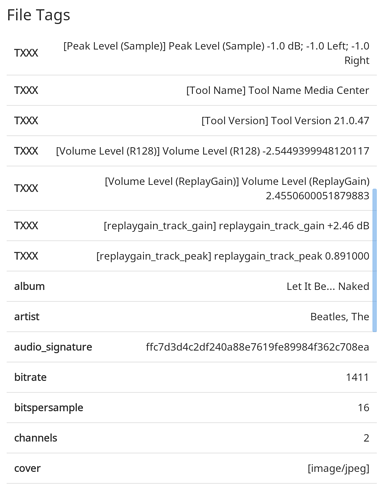This screenshot has width=384, height=500.
Task: Click the audio_signature field label
Action: [x=53, y=347]
